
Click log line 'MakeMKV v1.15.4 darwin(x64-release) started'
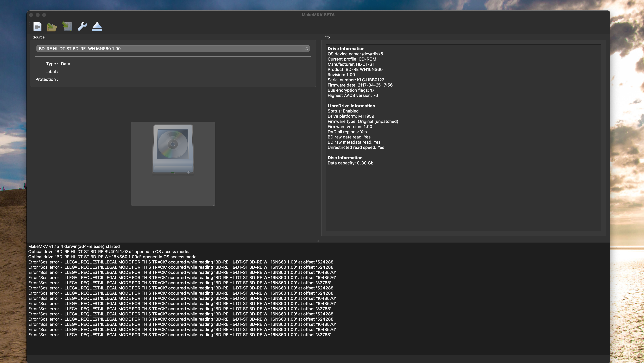click(74, 246)
